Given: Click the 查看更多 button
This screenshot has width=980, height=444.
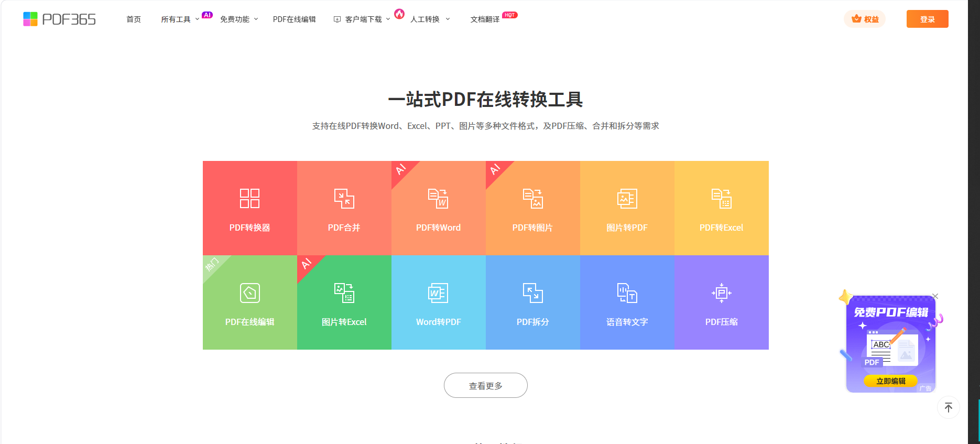Looking at the screenshot, I should tap(485, 386).
